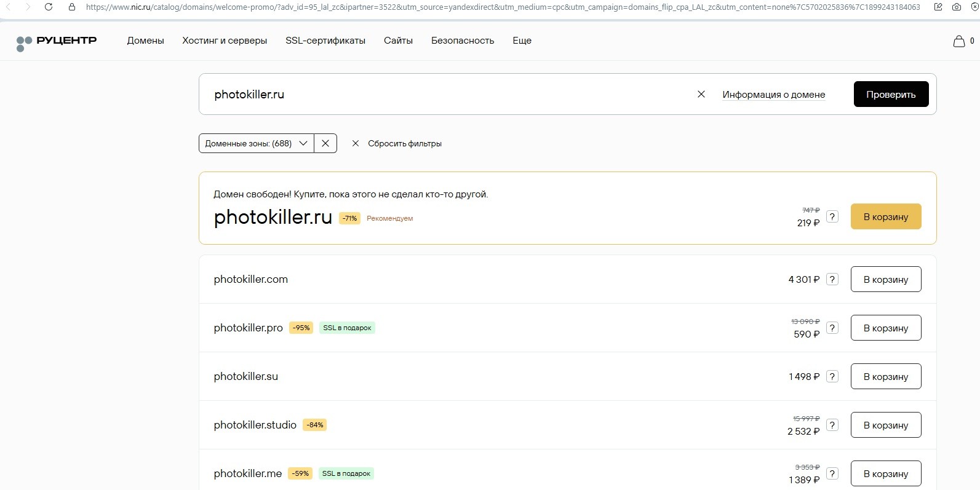980x490 pixels.
Task: Click the 2 532 ₽ price
Action: [x=803, y=432]
